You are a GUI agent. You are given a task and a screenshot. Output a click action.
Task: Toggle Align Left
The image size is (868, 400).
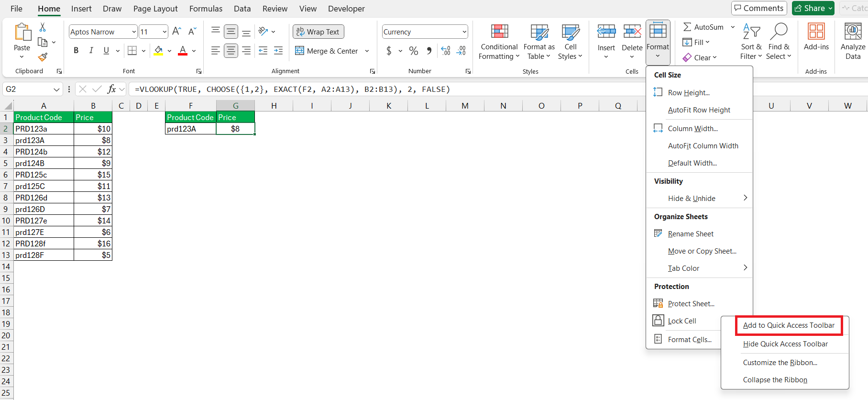(x=216, y=50)
